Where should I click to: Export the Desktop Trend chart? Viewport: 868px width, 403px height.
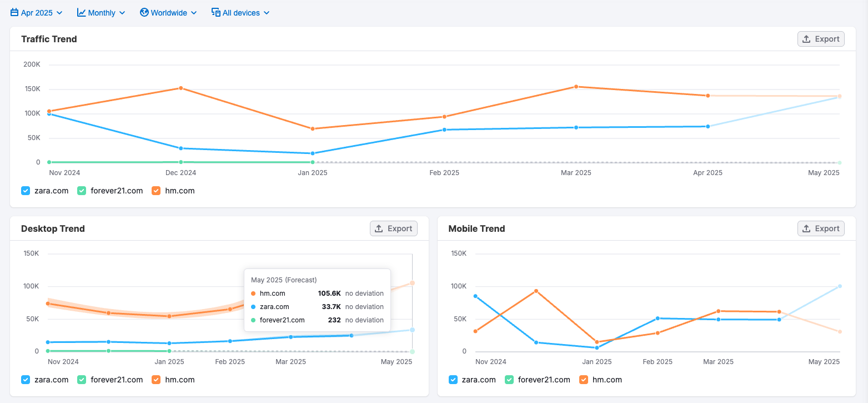tap(394, 228)
